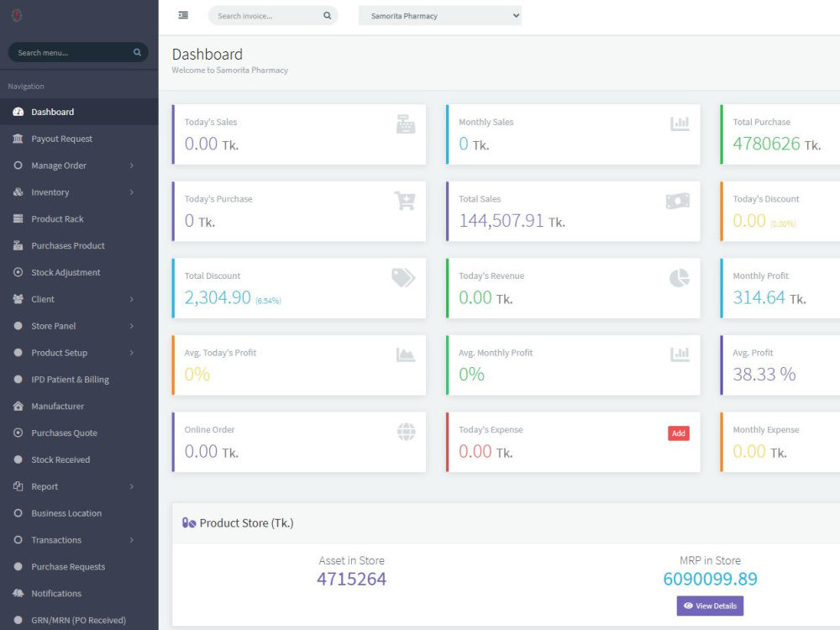Viewport: 840px width, 630px height.
Task: Select Business Location menu item
Action: (x=79, y=513)
